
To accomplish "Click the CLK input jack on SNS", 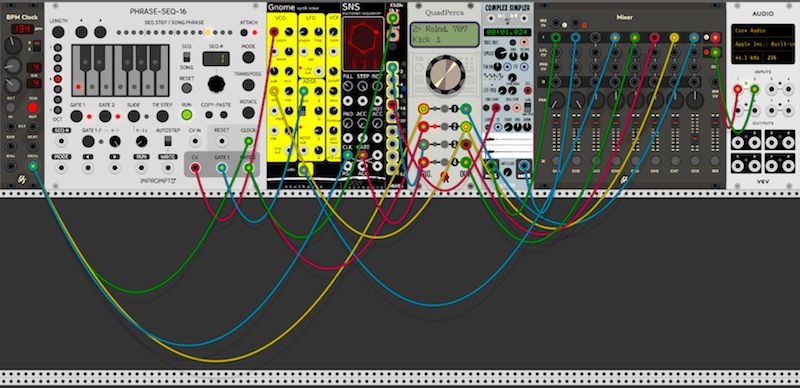I will tap(348, 155).
